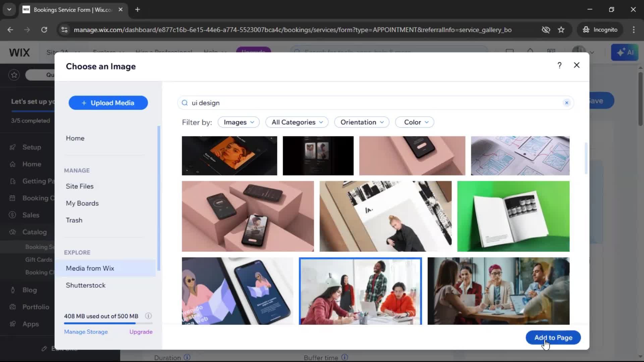Click the browser reload icon
644x362 pixels.
tap(44, 29)
